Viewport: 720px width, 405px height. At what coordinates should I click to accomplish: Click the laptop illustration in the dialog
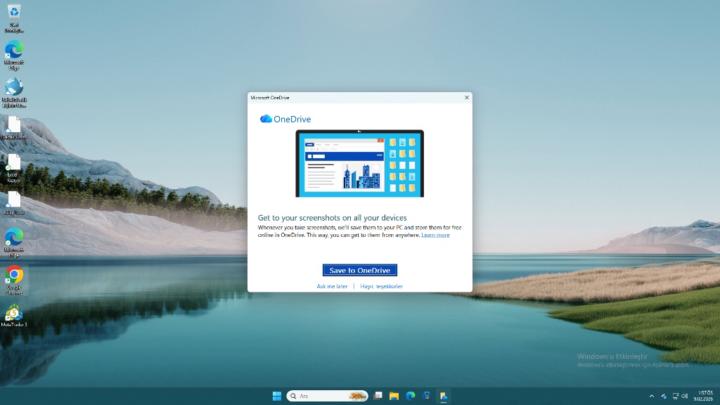point(360,163)
